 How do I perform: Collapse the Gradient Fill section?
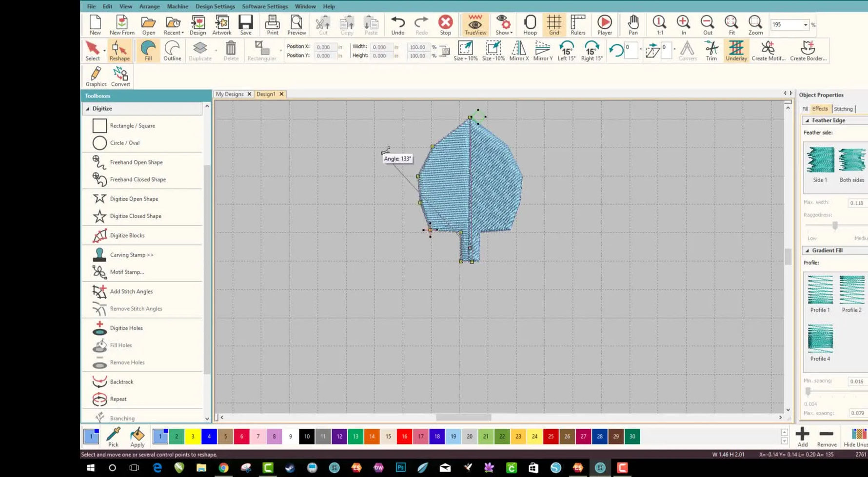coord(807,250)
